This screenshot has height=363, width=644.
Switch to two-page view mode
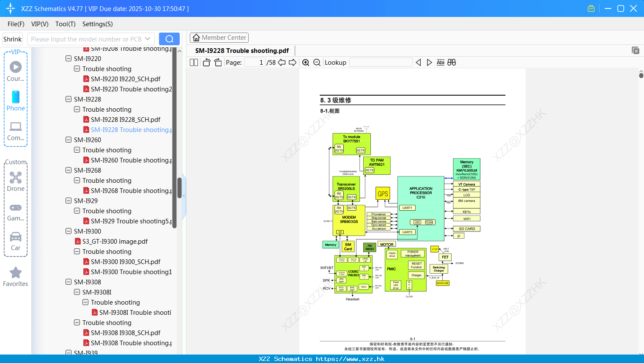click(x=193, y=62)
